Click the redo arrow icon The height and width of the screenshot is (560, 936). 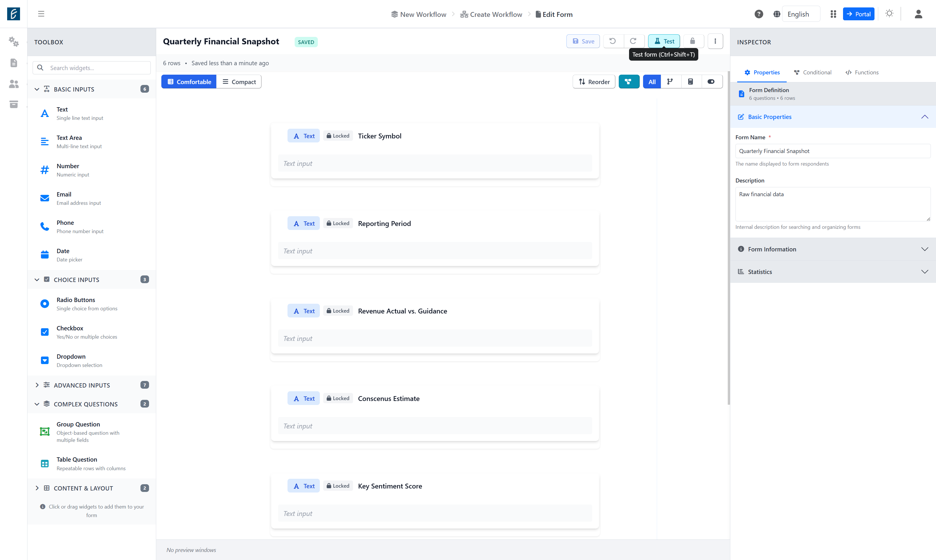coord(633,41)
